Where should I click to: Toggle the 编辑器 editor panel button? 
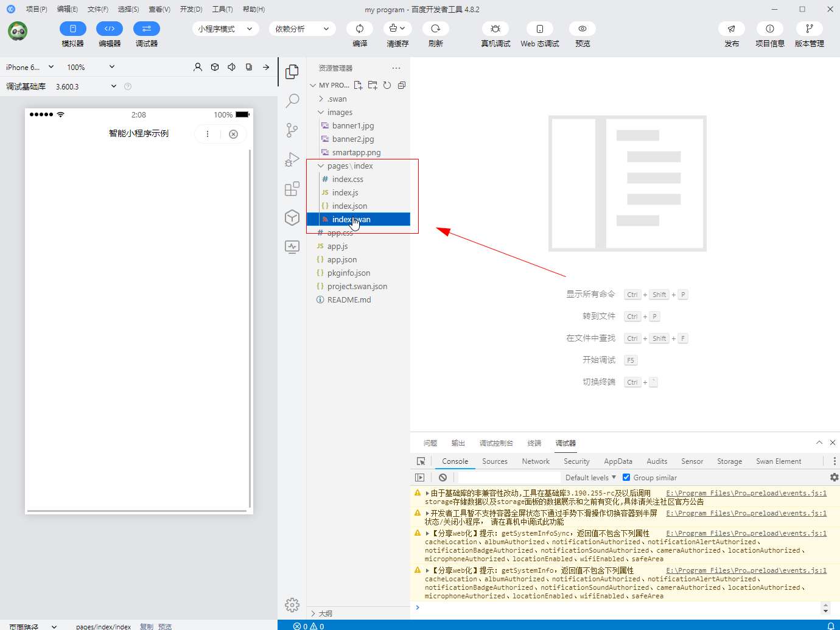pos(110,29)
